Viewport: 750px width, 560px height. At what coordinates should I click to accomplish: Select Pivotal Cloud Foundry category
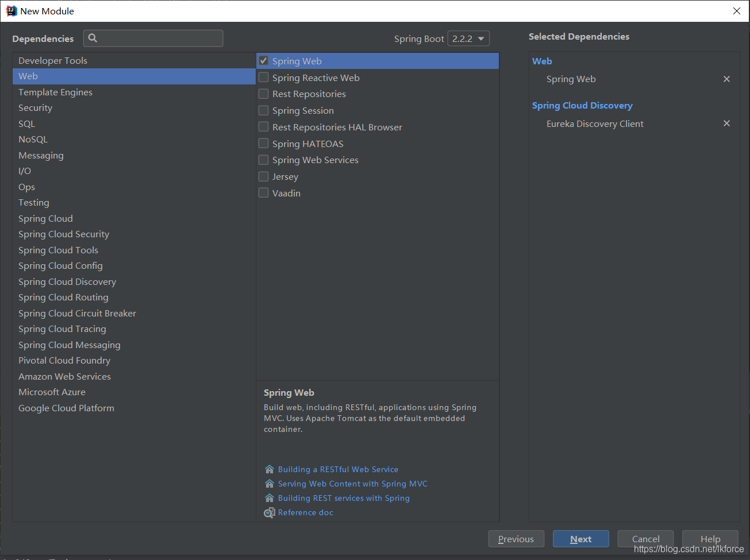coord(134,361)
